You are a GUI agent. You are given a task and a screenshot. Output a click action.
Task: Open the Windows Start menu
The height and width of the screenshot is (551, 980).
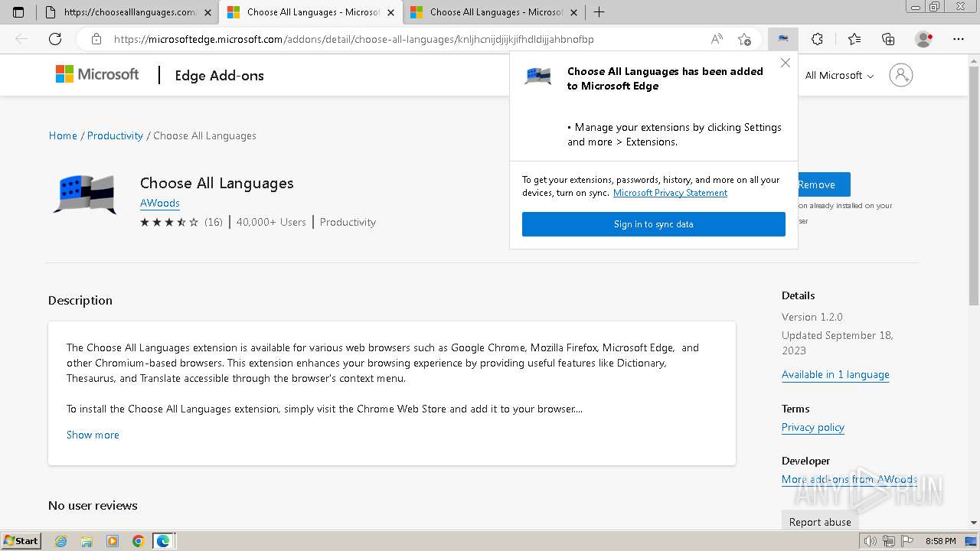pos(21,540)
